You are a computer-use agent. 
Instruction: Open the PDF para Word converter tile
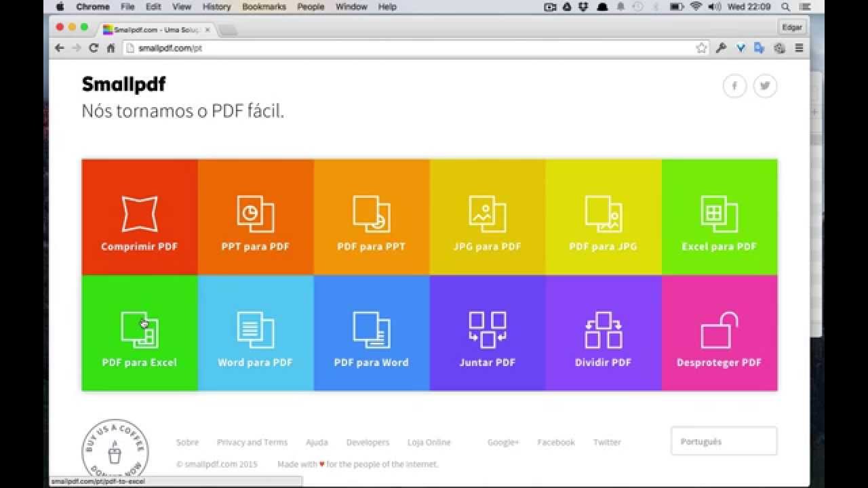pyautogui.click(x=372, y=333)
